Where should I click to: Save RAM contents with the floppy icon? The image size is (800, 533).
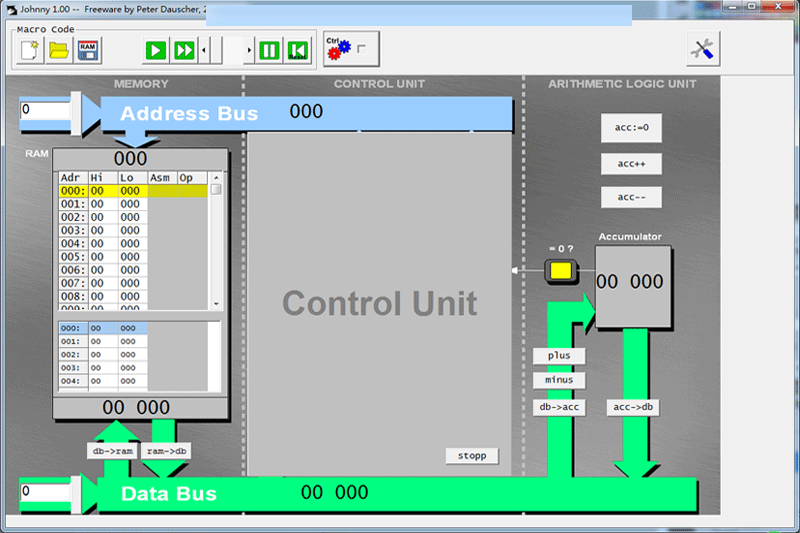(88, 50)
